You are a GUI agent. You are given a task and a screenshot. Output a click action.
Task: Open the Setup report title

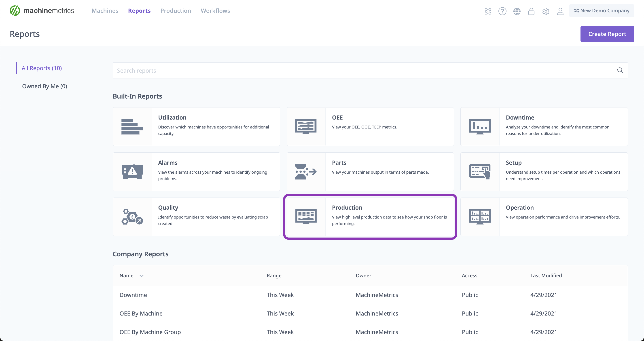click(513, 163)
